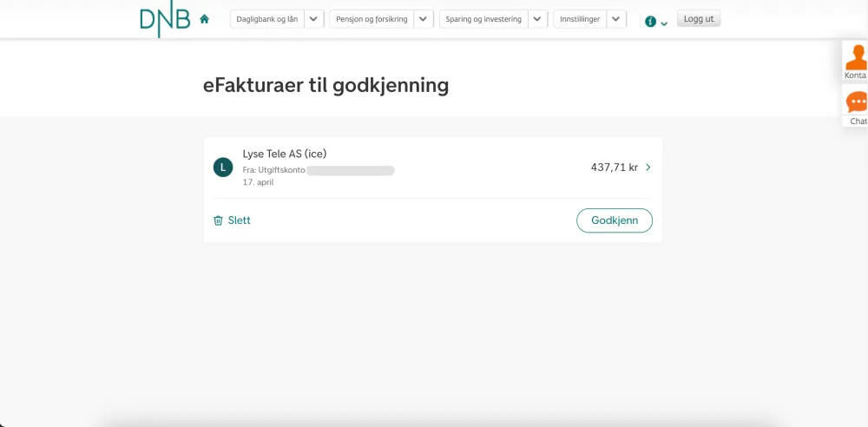Click the round L avatar for Lyse Tele
Image resolution: width=868 pixels, height=427 pixels.
pyautogui.click(x=223, y=168)
